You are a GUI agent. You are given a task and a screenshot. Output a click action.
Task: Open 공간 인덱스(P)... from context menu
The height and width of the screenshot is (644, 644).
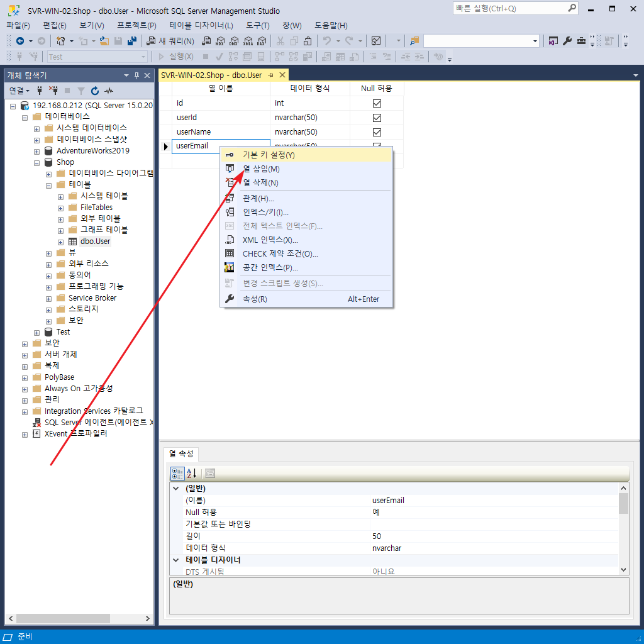306,268
